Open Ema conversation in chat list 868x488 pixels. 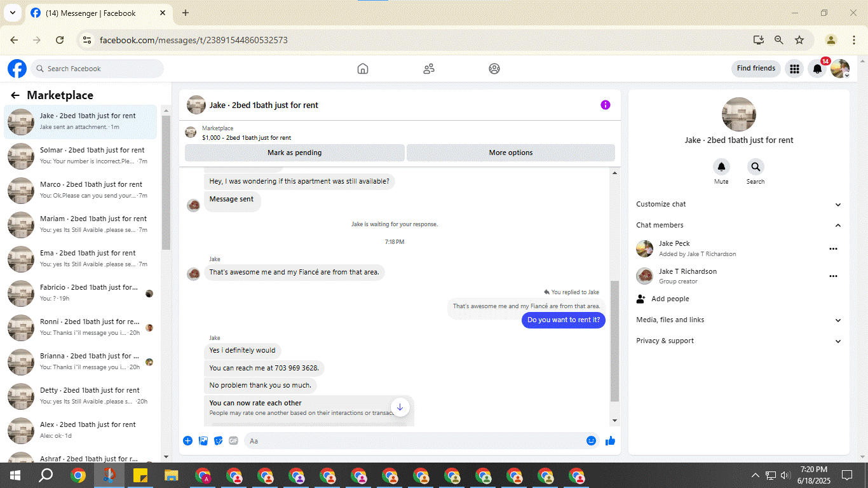pos(81,258)
